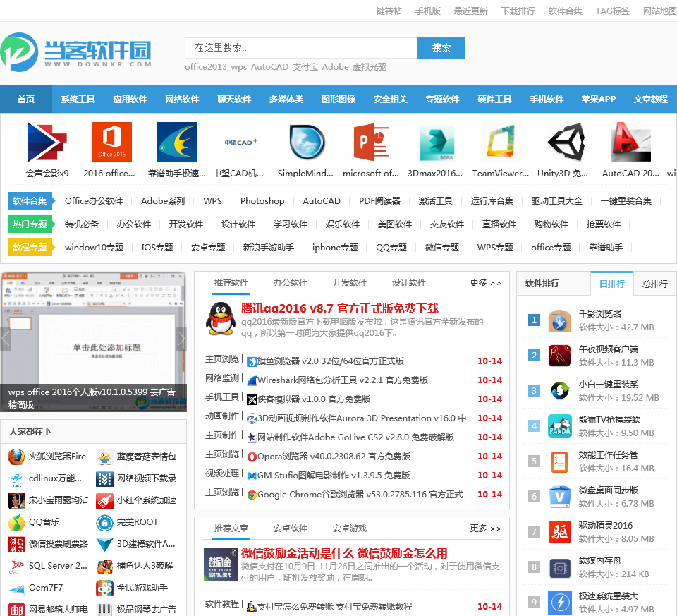Switch to the 开发软件 tab
The width and height of the screenshot is (677, 616).
point(349,283)
